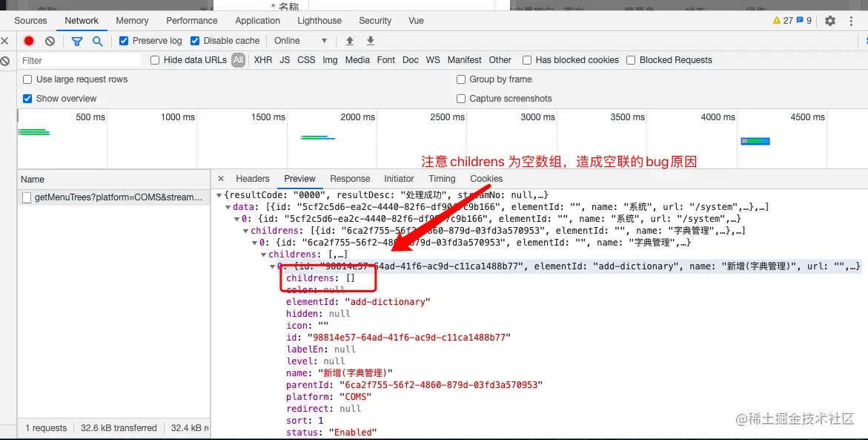The image size is (868, 440).
Task: Switch to Initiator tab
Action: tap(399, 178)
